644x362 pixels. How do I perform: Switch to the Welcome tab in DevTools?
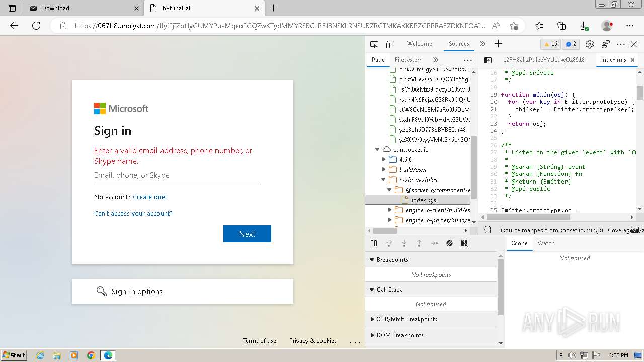[419, 44]
